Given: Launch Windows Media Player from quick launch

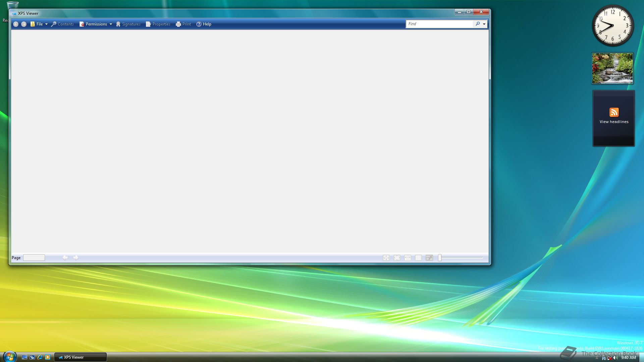Looking at the screenshot, I should tap(48, 357).
